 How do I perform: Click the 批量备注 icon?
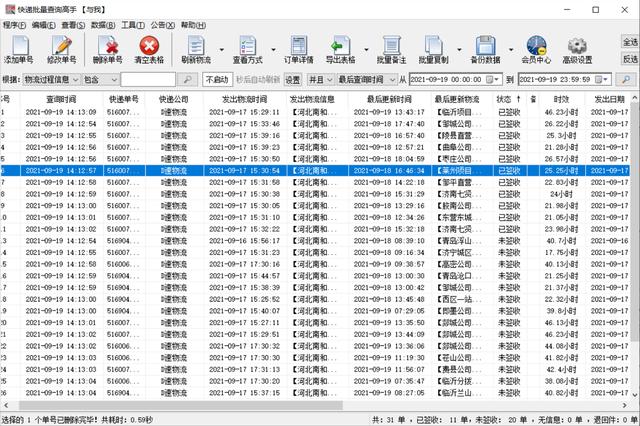click(x=391, y=45)
